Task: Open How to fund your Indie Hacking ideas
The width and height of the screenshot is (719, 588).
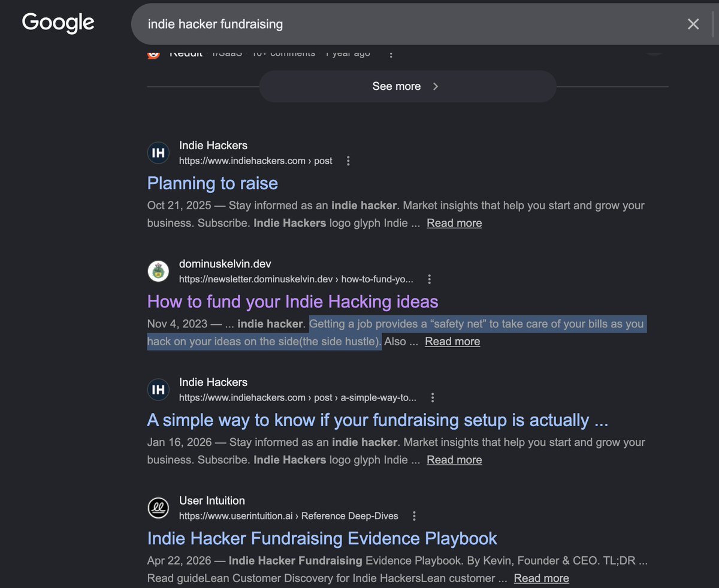Action: click(293, 301)
